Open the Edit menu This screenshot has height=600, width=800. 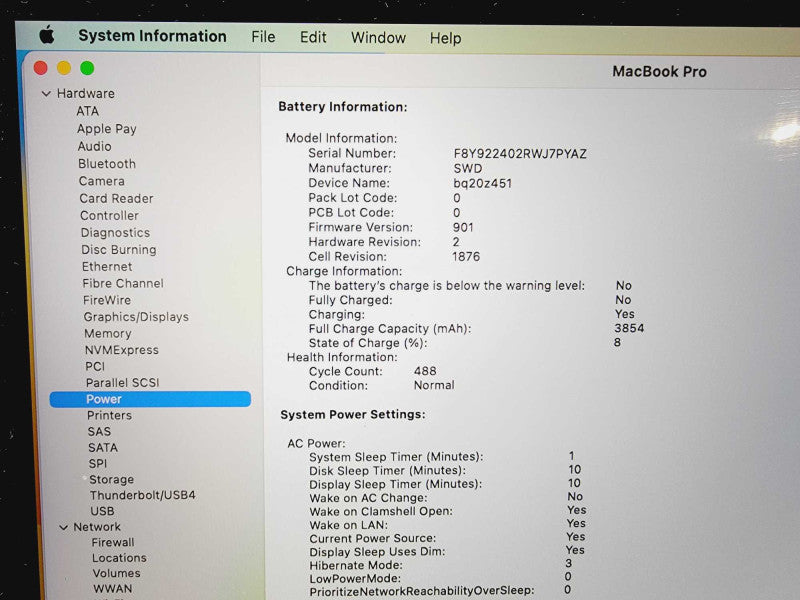[313, 37]
